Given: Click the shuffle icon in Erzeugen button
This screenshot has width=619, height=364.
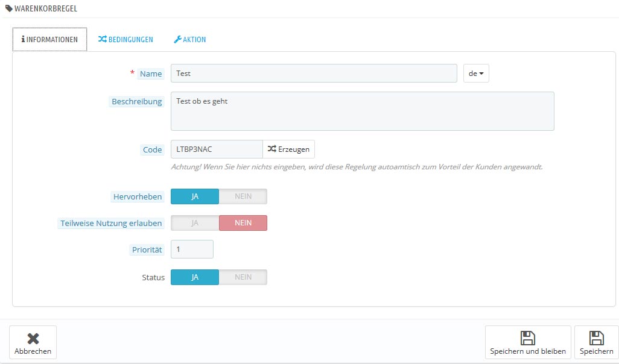Looking at the screenshot, I should 271,149.
